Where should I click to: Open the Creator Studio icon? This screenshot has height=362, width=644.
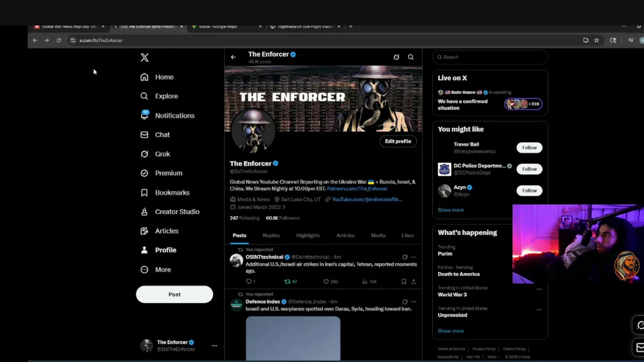point(144,212)
